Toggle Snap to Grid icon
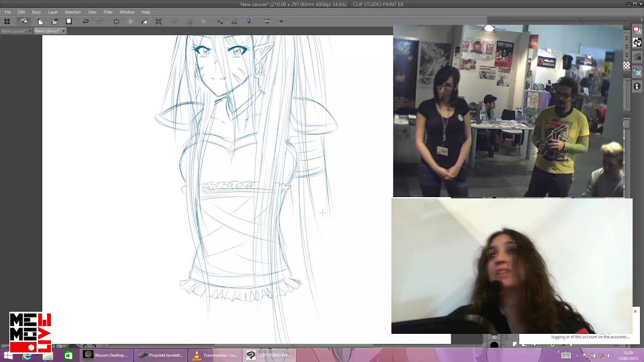 tap(249, 22)
